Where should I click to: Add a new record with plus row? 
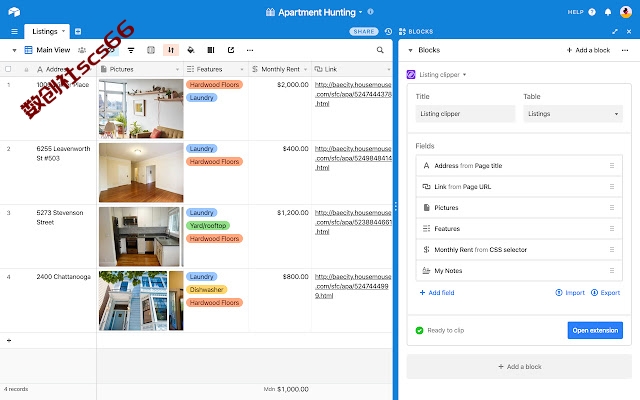(9, 340)
